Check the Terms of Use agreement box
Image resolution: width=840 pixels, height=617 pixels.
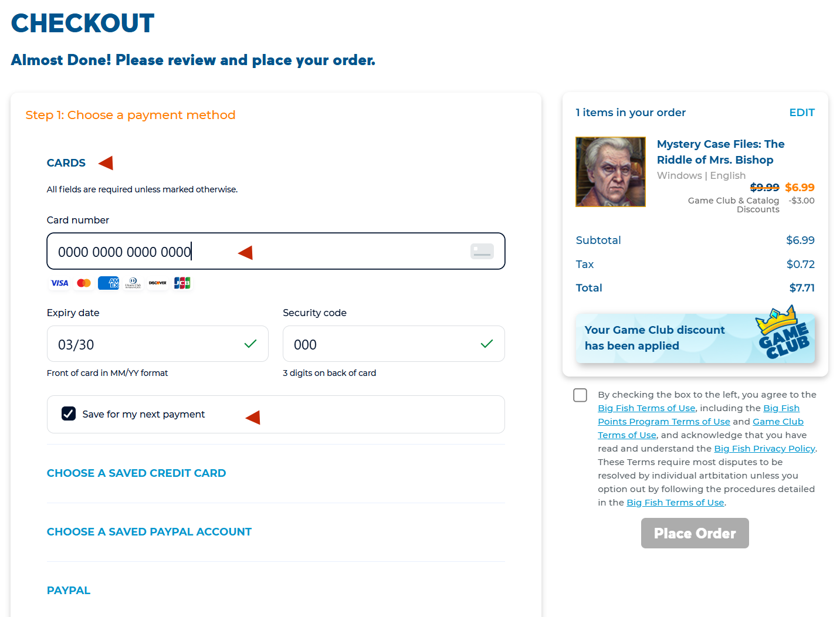point(580,395)
